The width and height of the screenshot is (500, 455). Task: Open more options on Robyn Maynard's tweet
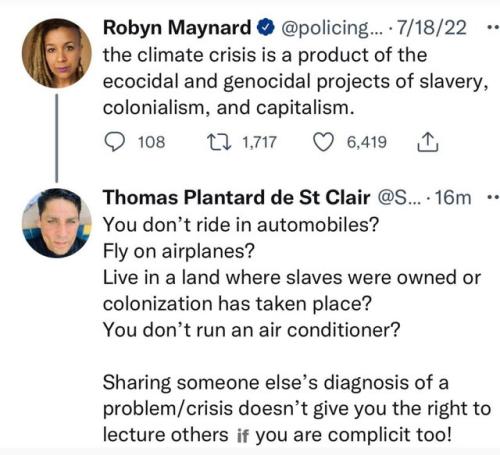493,28
